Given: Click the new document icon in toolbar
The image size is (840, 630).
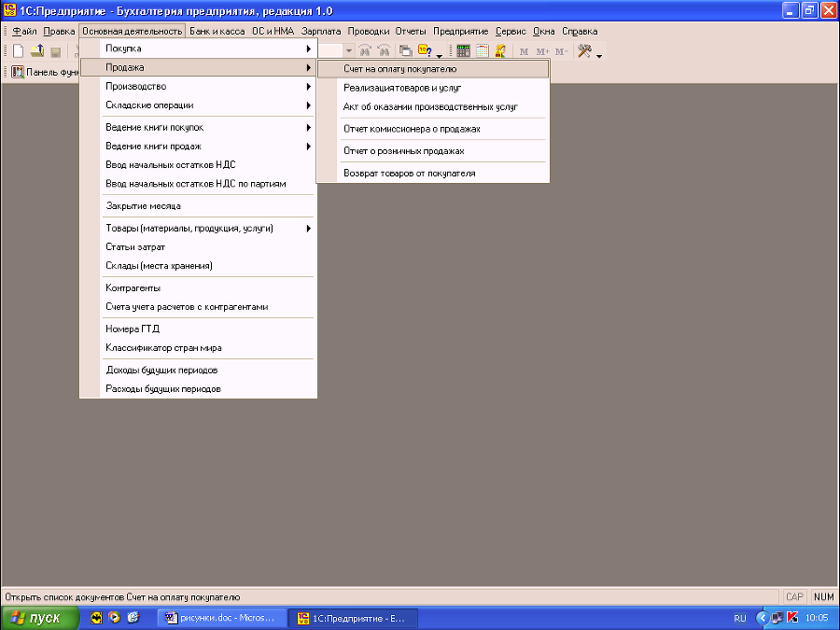Looking at the screenshot, I should [19, 51].
